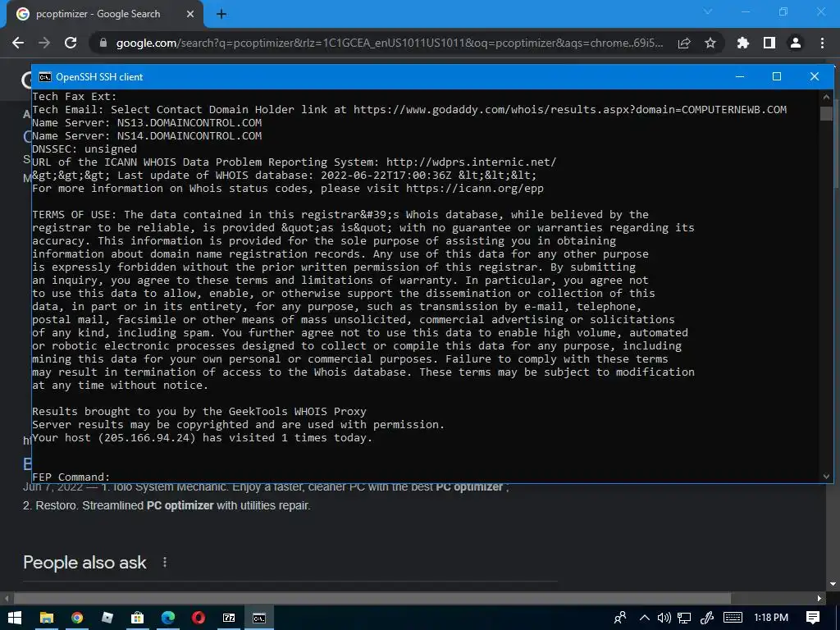The height and width of the screenshot is (630, 840).
Task: Click the OpenSSH vertical scrollbar thumb
Action: tap(826, 113)
